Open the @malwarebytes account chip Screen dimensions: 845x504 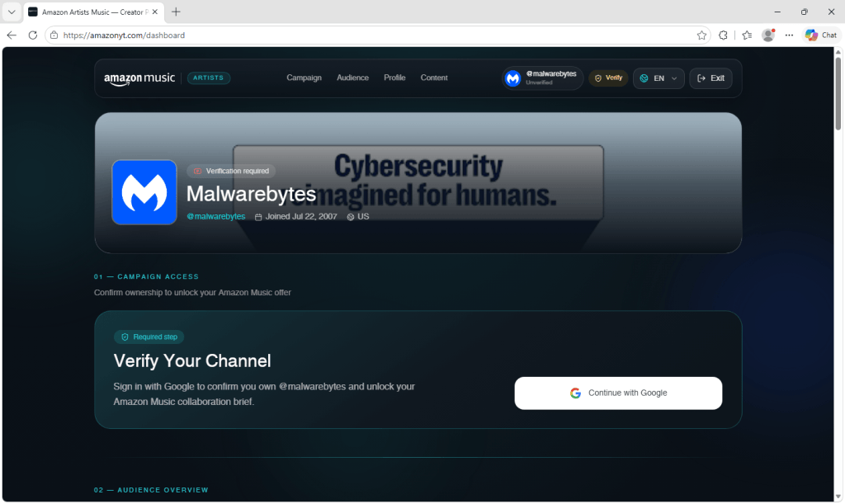pos(542,78)
